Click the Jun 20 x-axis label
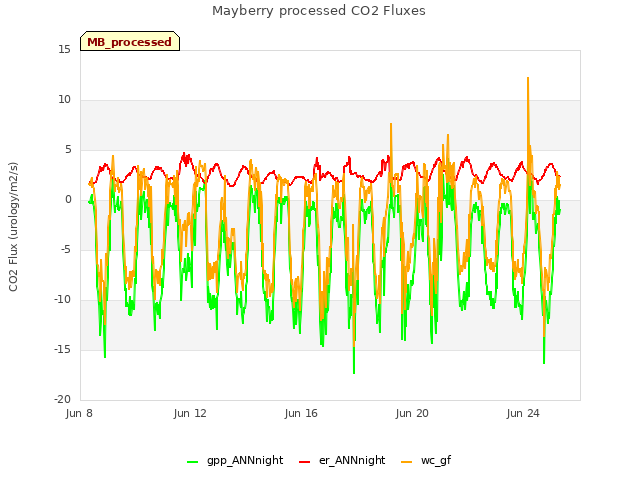Image resolution: width=640 pixels, height=480 pixels. (412, 413)
